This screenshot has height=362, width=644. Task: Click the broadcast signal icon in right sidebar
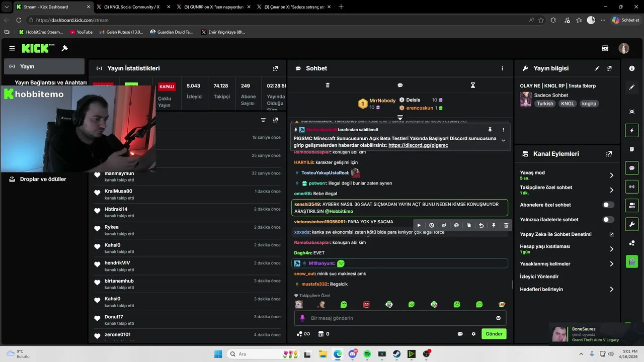[632, 187]
